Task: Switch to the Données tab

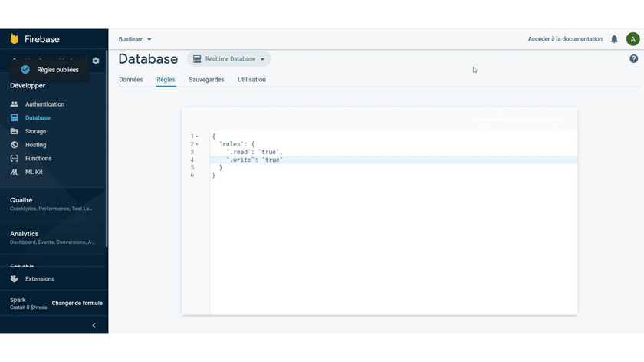Action: pos(131,80)
